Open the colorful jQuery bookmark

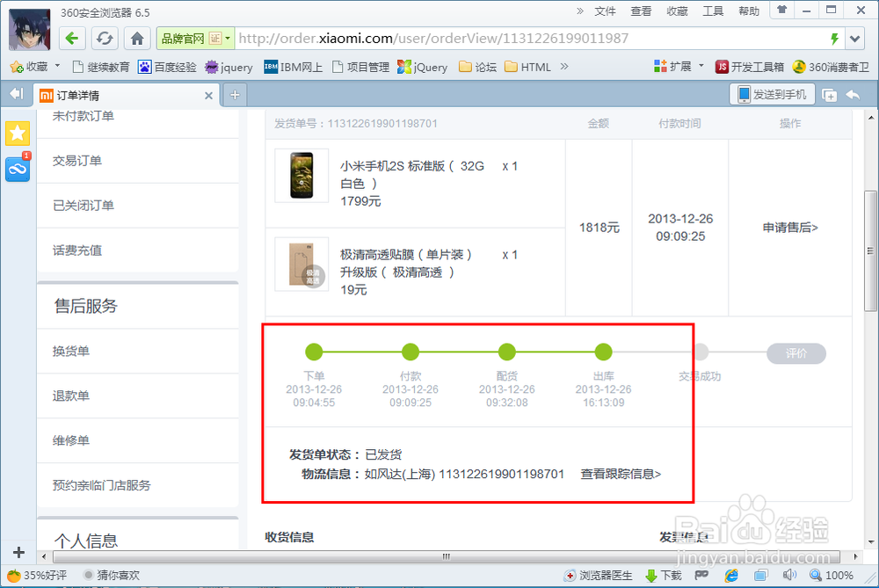pyautogui.click(x=423, y=68)
